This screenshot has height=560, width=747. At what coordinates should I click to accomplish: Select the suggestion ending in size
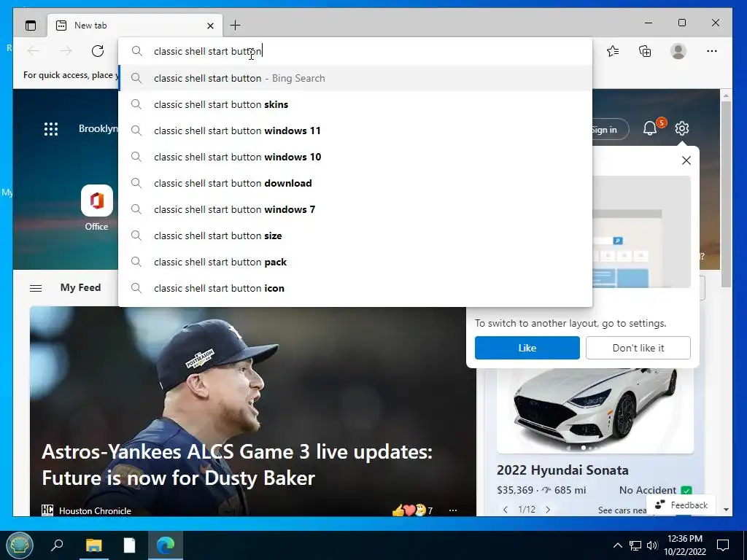click(355, 236)
